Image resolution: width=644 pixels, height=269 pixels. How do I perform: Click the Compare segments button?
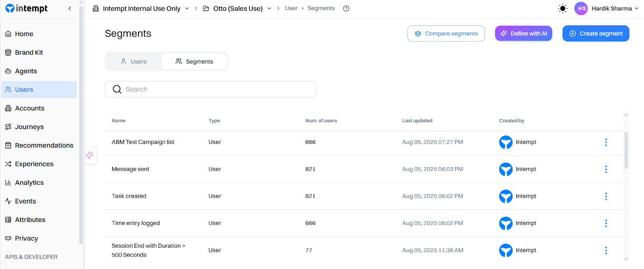point(446,34)
